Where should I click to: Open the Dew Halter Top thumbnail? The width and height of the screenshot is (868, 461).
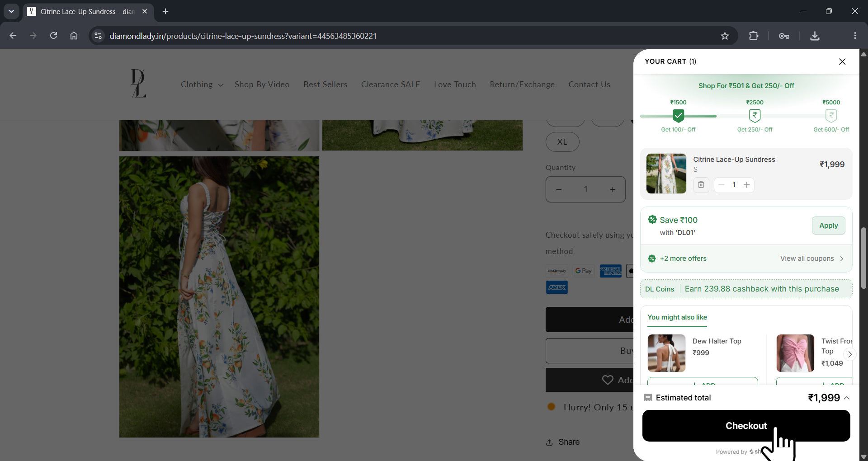tap(666, 353)
